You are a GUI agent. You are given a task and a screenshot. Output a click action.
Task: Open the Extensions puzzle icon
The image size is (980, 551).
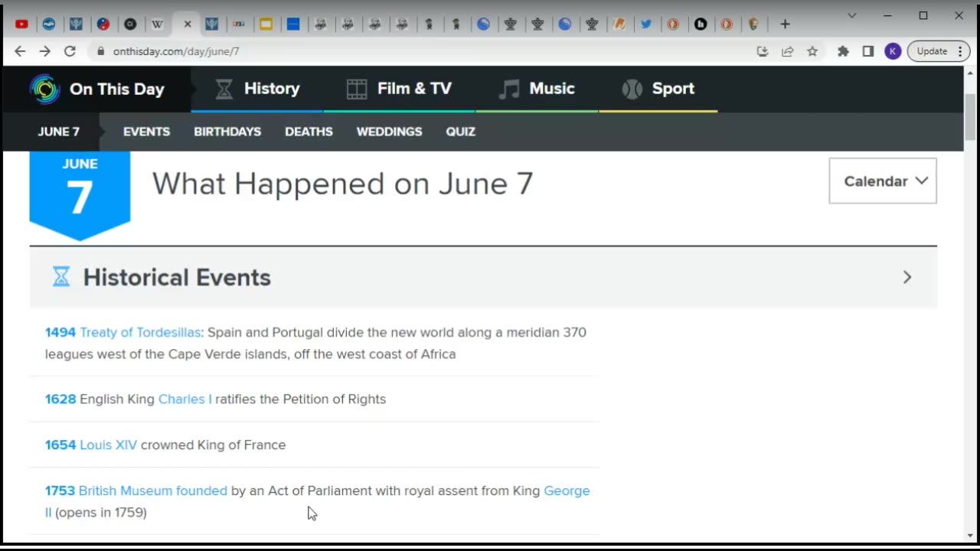click(x=843, y=51)
